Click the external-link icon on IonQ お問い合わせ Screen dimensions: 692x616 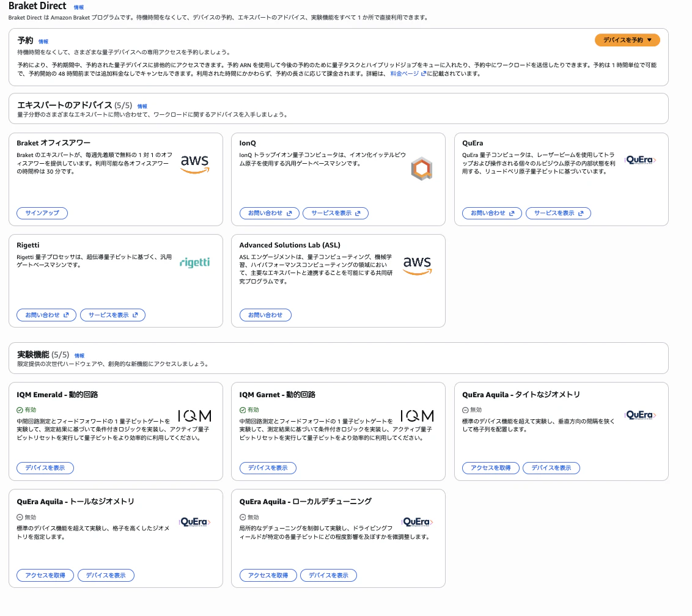(x=290, y=213)
